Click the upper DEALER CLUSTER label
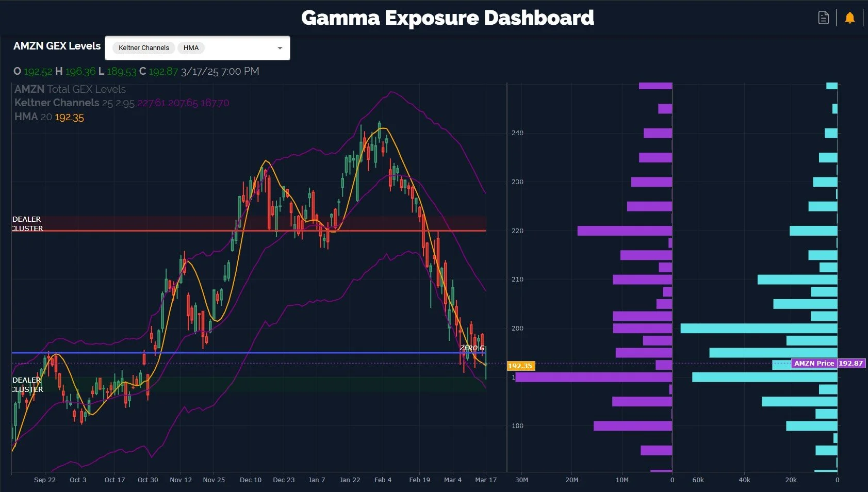This screenshot has height=492, width=868. click(x=27, y=224)
